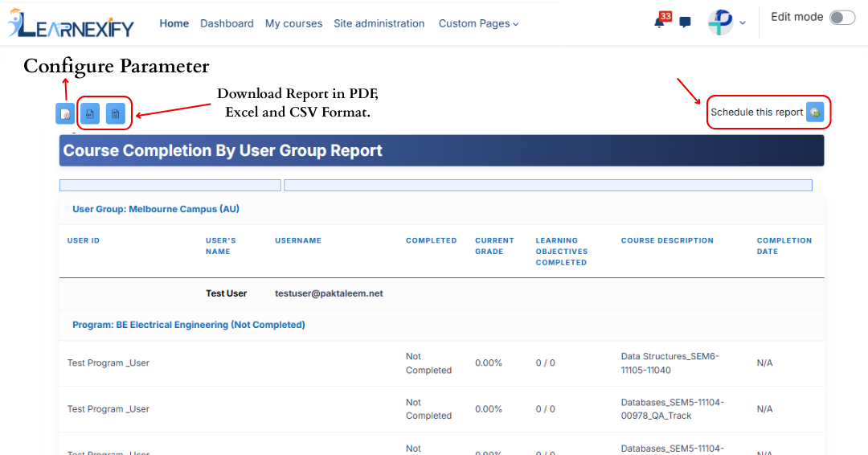Click Program: BE Electrical Engineering (Not Completed)
The width and height of the screenshot is (868, 455).
pos(188,325)
